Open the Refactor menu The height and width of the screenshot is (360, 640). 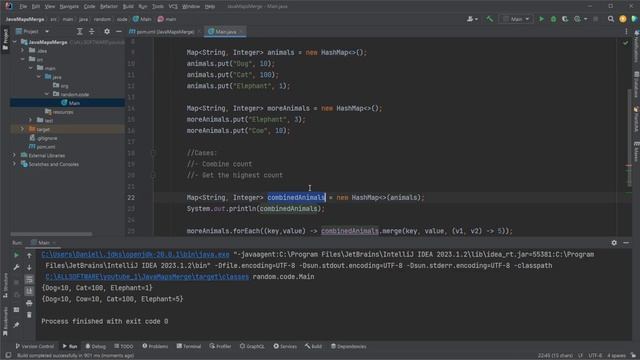tap(109, 7)
